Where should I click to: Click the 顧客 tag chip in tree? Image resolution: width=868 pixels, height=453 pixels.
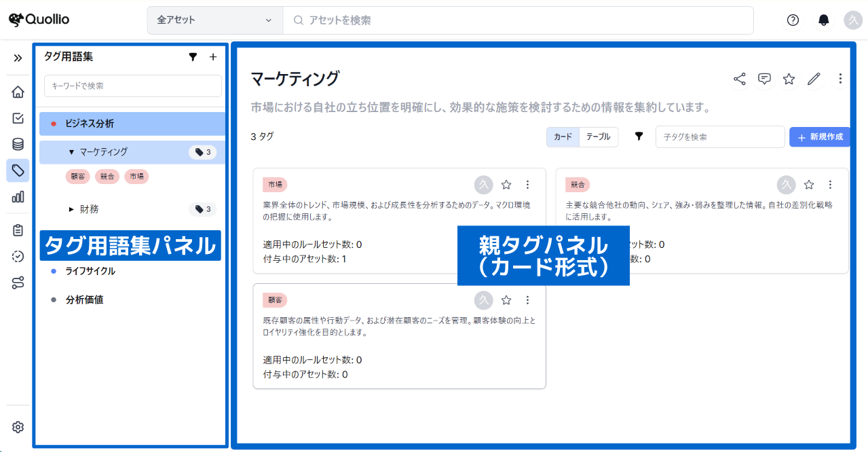78,177
